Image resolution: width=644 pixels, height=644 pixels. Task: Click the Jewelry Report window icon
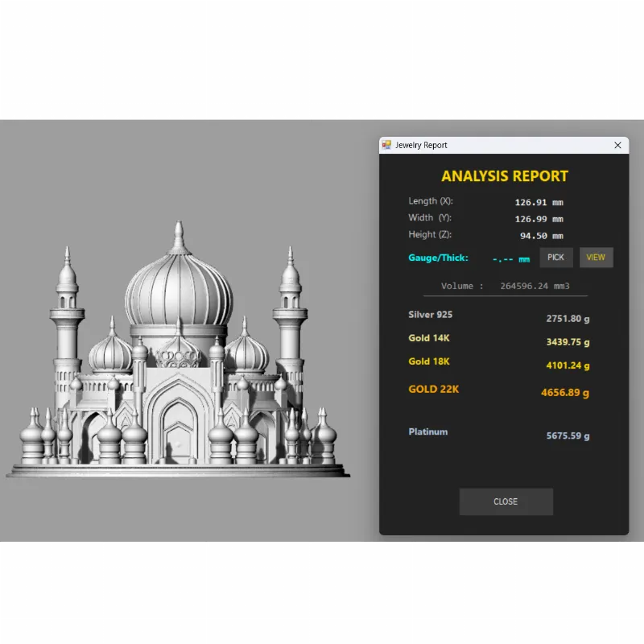point(386,145)
